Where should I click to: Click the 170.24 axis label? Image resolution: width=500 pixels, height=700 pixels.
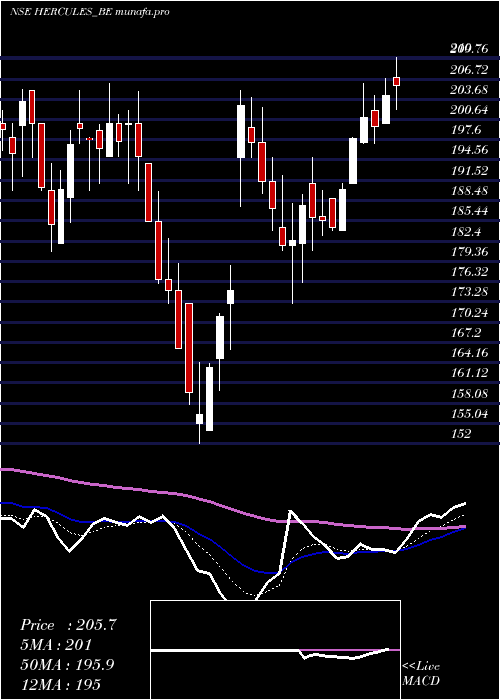(x=469, y=312)
